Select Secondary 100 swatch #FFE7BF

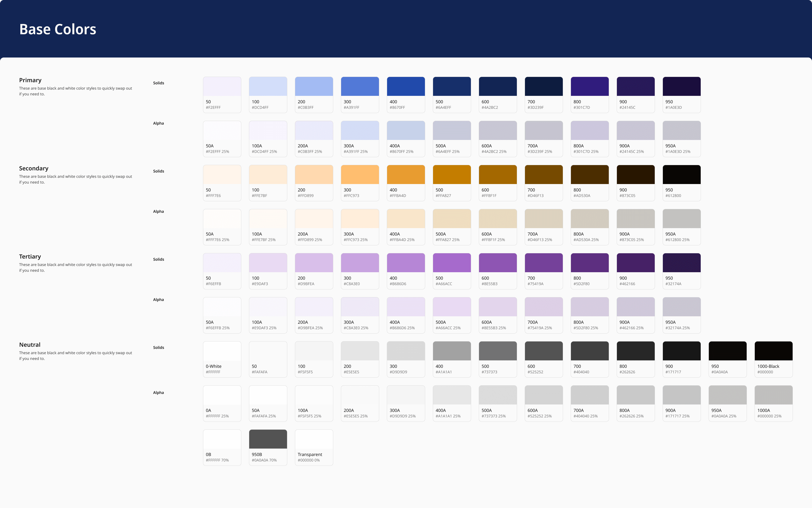[x=268, y=183]
